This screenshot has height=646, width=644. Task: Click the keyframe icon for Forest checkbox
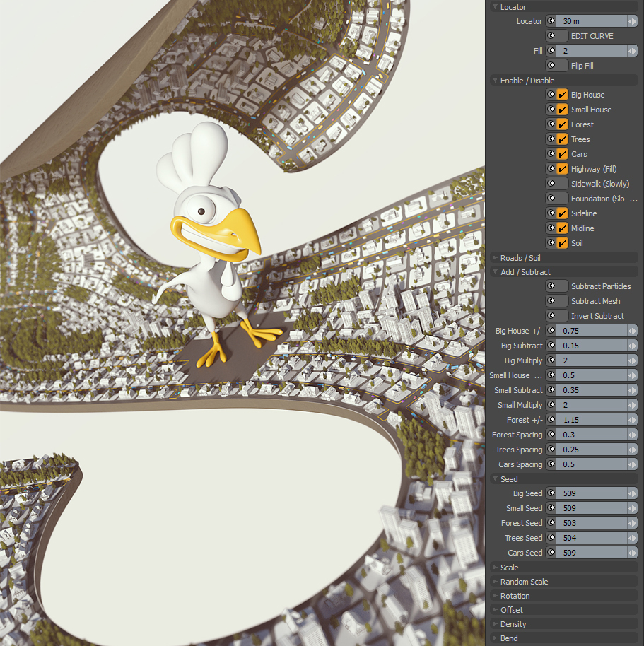tap(551, 124)
